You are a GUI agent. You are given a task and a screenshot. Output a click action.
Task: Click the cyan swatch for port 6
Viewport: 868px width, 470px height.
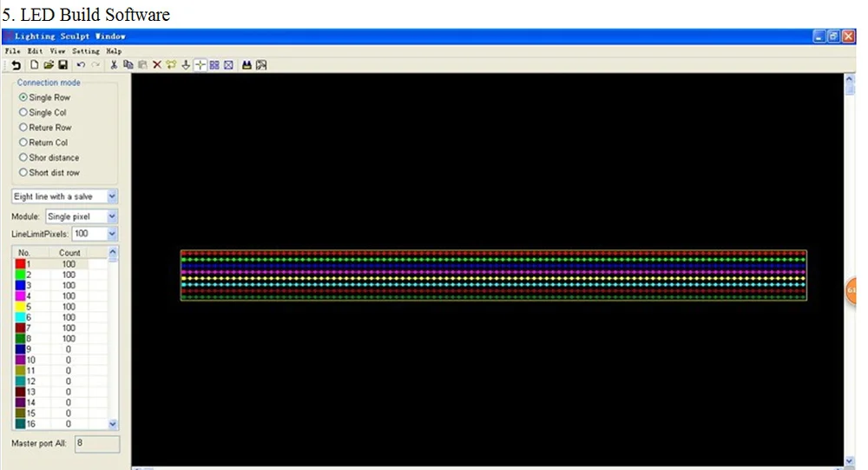(20, 318)
